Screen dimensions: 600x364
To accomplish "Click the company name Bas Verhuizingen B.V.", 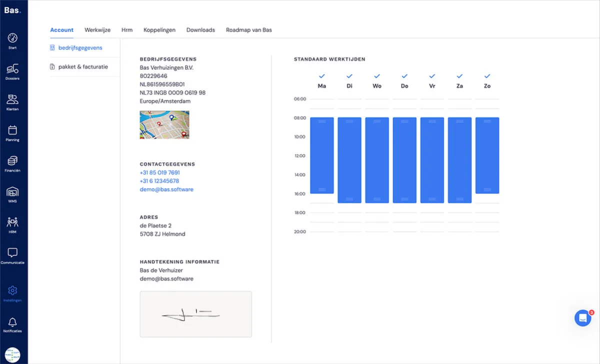I will (167, 67).
